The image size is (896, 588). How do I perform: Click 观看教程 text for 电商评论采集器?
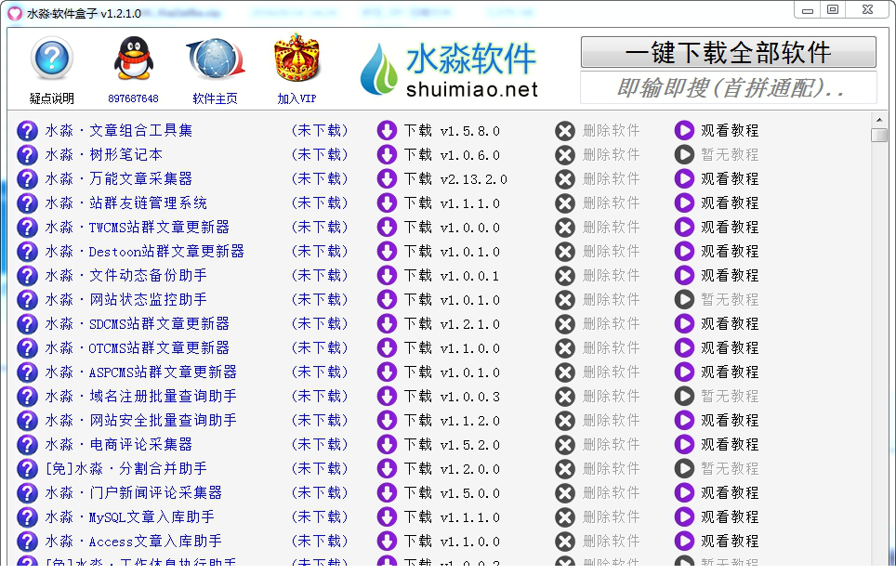click(x=730, y=445)
